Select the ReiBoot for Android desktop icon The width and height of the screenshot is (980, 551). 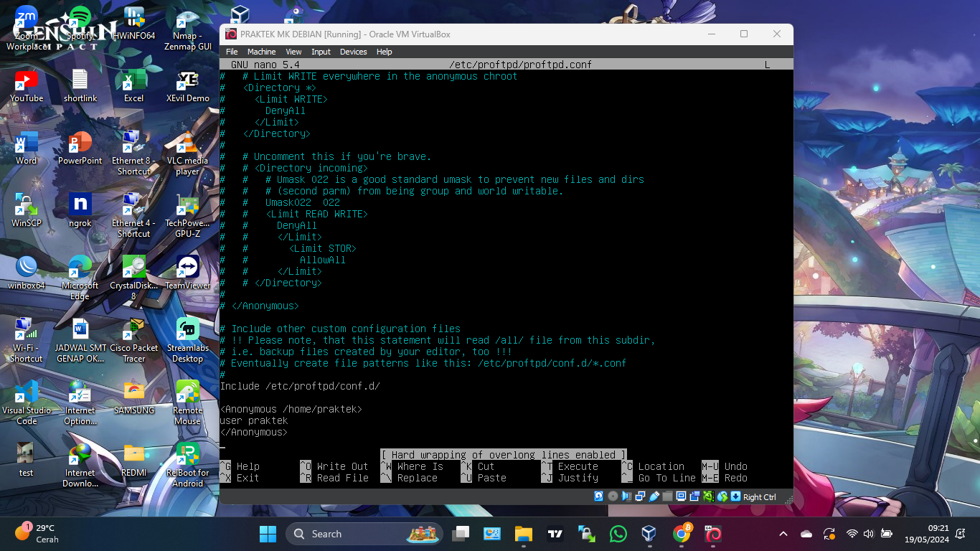188,465
